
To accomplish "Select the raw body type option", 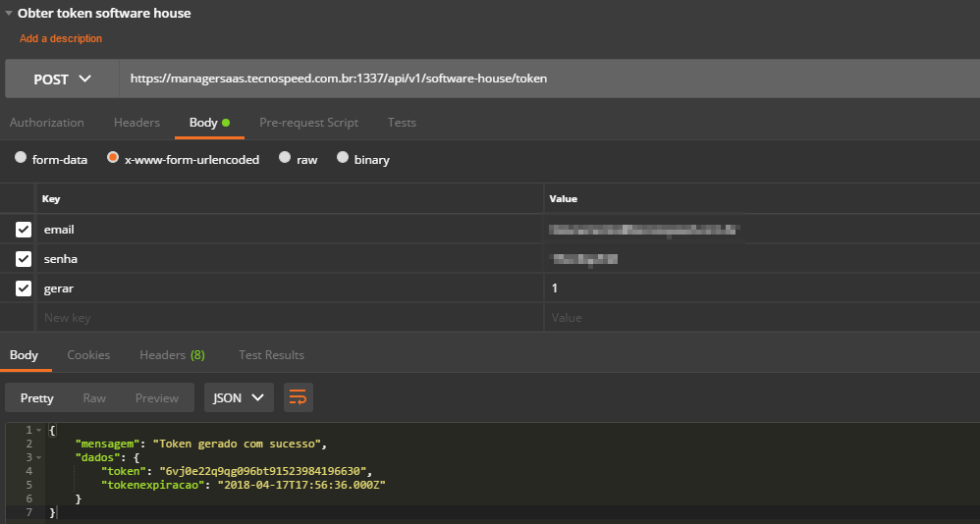I will coord(285,158).
